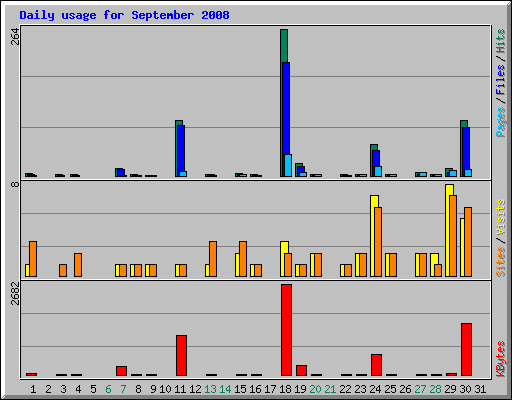Click day label 18 on the x-axis
This screenshot has height=400, width=512.
pos(285,389)
